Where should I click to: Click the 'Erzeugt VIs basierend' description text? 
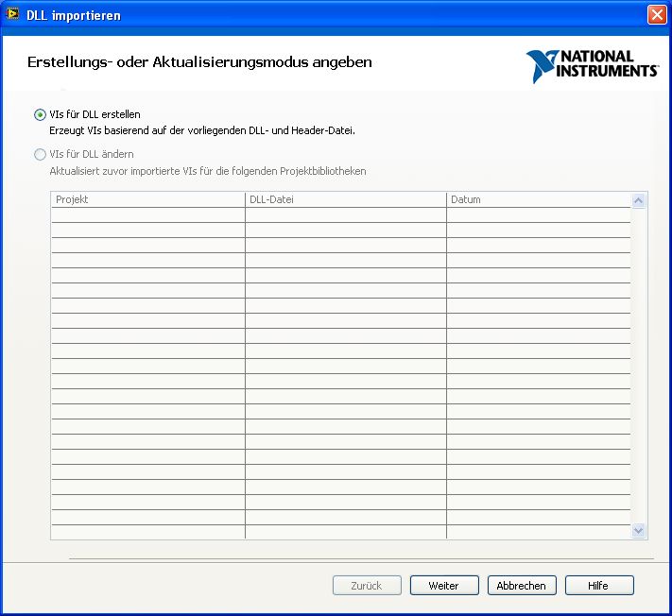201,130
